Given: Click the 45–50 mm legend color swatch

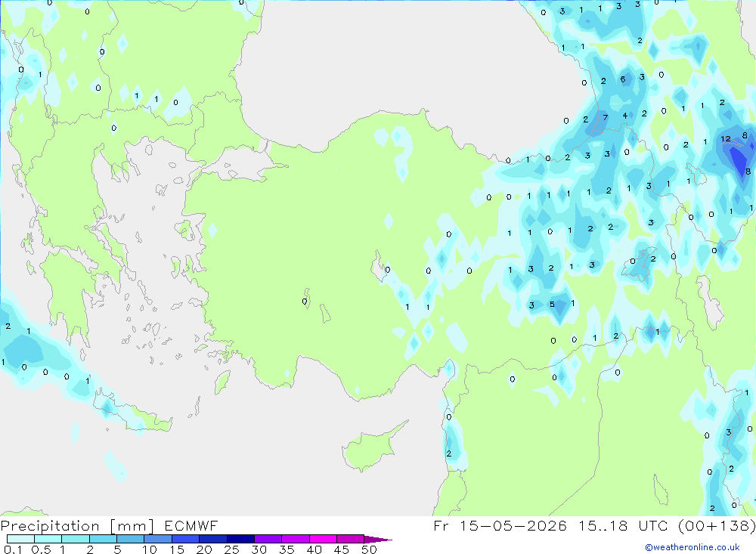Looking at the screenshot, I should click(351, 539).
